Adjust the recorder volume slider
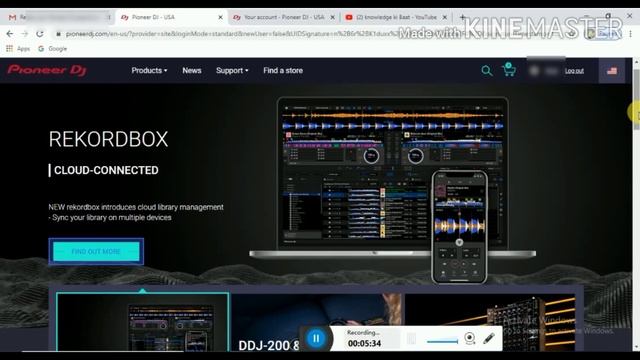This screenshot has height=360, width=640. [442, 341]
